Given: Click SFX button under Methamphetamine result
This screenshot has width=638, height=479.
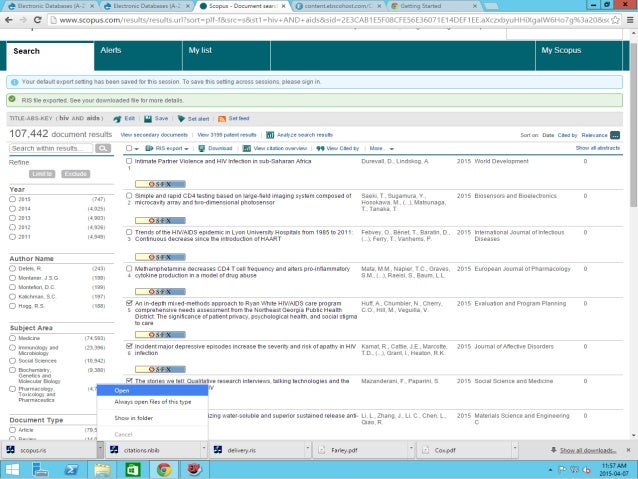Looking at the screenshot, I should pyautogui.click(x=160, y=291).
